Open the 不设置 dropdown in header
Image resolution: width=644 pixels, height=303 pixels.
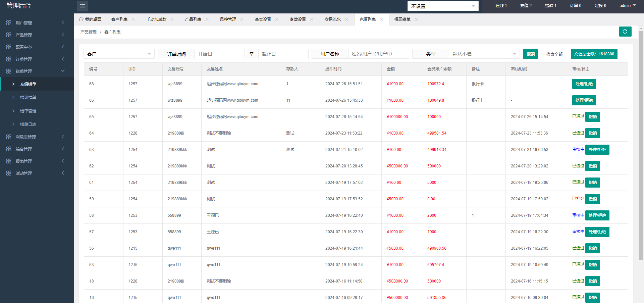(x=443, y=6)
